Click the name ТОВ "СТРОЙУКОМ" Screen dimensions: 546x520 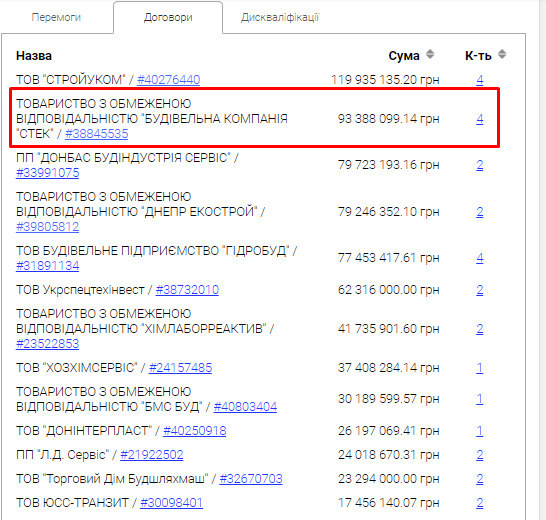tap(71, 80)
